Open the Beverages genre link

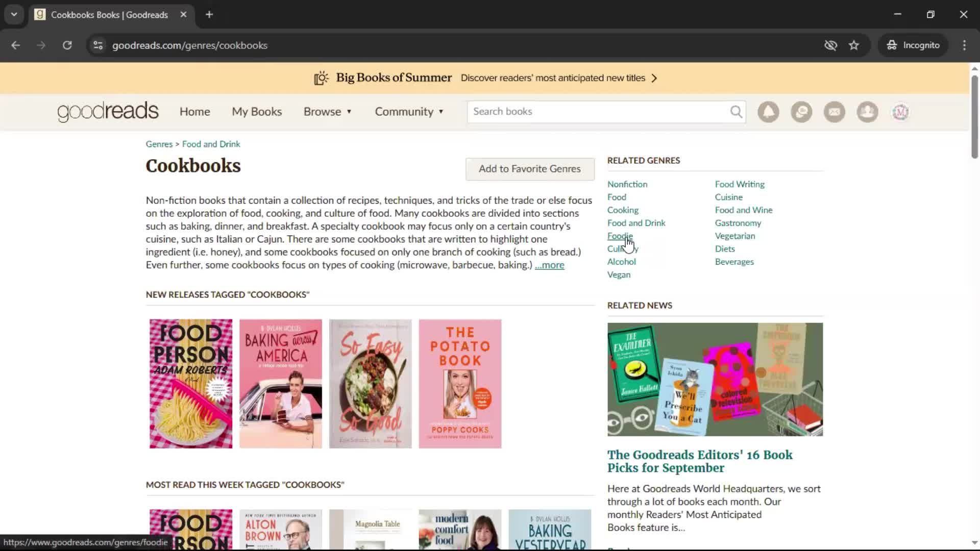coord(734,262)
